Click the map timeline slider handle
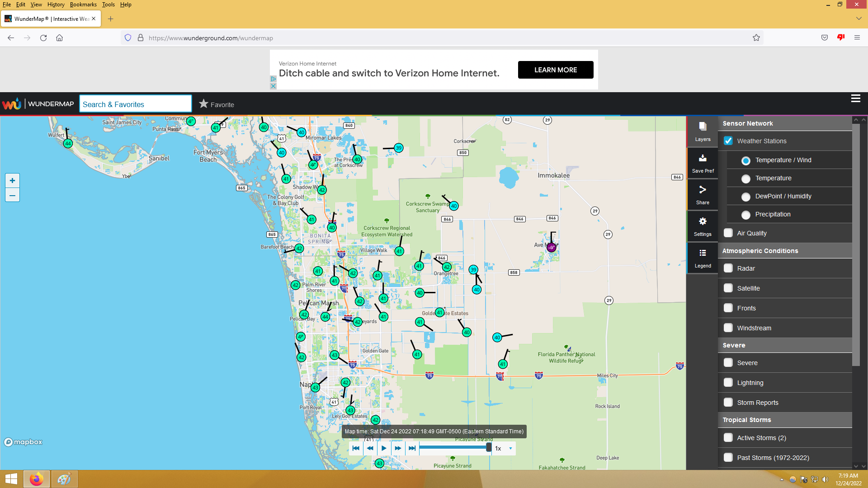The height and width of the screenshot is (488, 868). [x=489, y=447]
